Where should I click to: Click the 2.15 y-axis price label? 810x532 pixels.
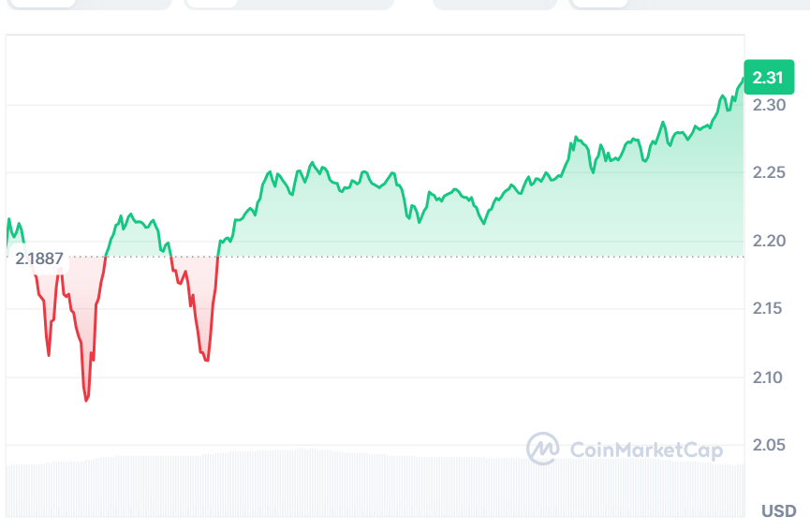point(772,309)
